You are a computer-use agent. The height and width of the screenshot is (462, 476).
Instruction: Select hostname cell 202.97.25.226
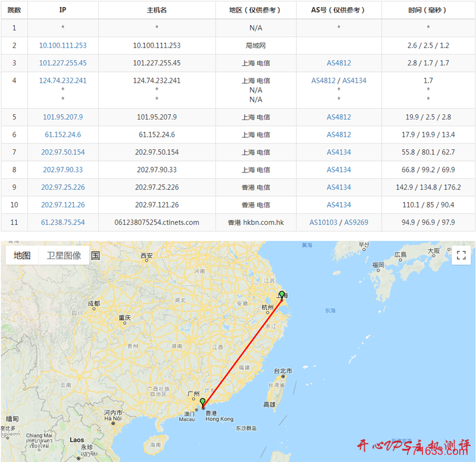(157, 187)
